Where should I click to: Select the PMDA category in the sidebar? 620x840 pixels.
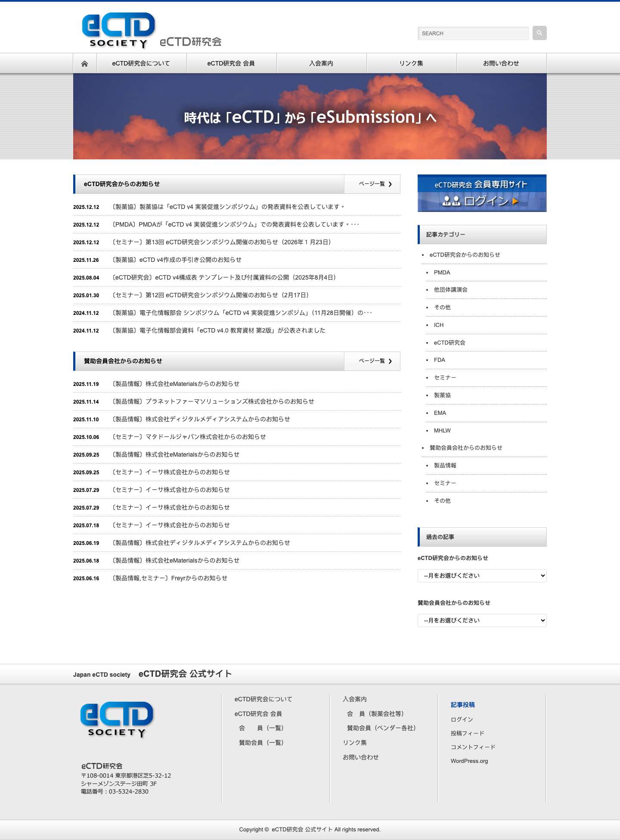click(x=442, y=273)
